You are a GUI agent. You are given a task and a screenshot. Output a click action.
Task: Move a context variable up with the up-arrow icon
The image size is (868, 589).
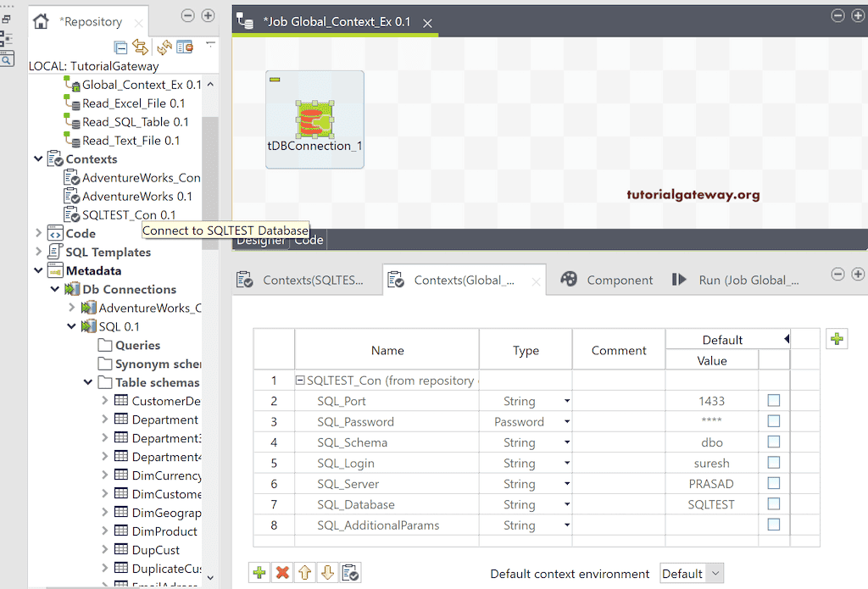pos(305,573)
